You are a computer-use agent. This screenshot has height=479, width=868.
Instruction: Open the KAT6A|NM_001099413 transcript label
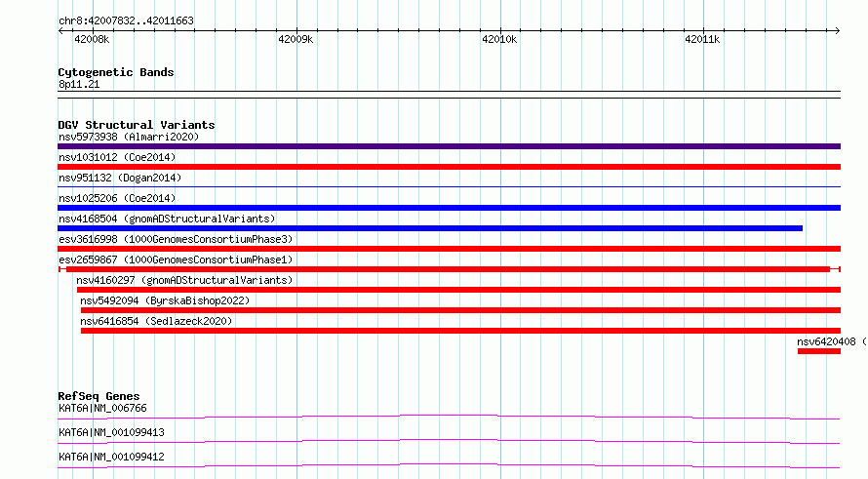[x=111, y=432]
